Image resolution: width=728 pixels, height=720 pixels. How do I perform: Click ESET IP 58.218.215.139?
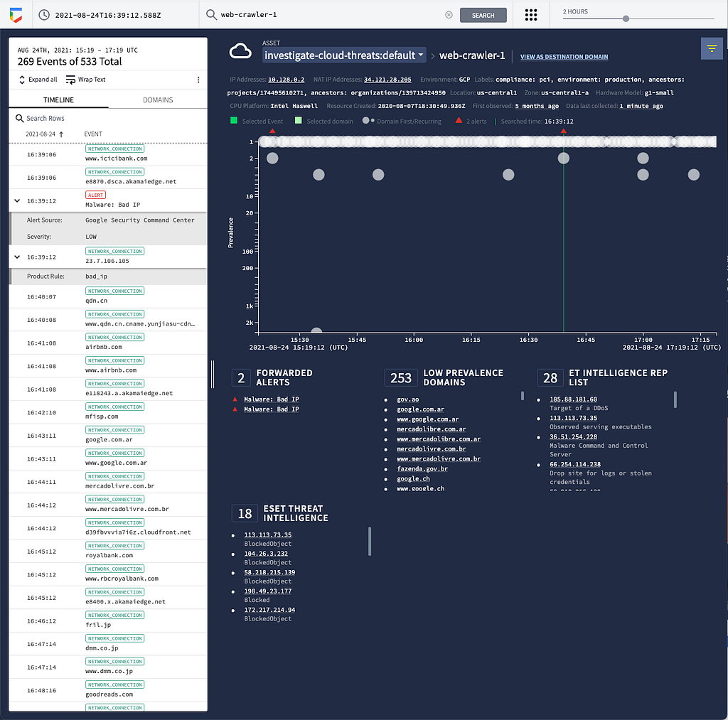click(x=269, y=572)
